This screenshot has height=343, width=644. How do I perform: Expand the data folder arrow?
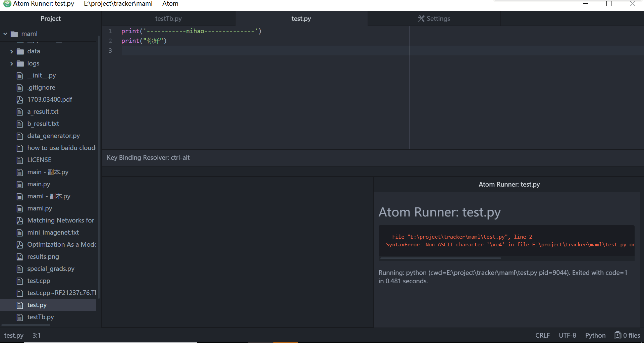(11, 51)
